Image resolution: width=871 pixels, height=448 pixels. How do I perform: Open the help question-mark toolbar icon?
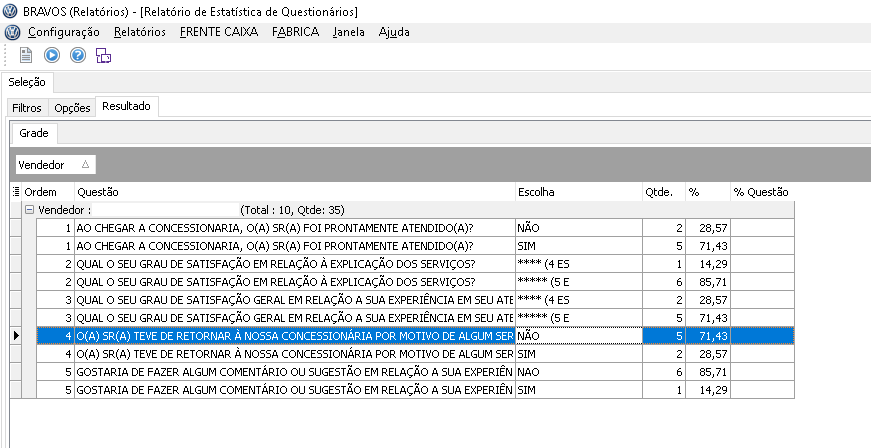78,56
